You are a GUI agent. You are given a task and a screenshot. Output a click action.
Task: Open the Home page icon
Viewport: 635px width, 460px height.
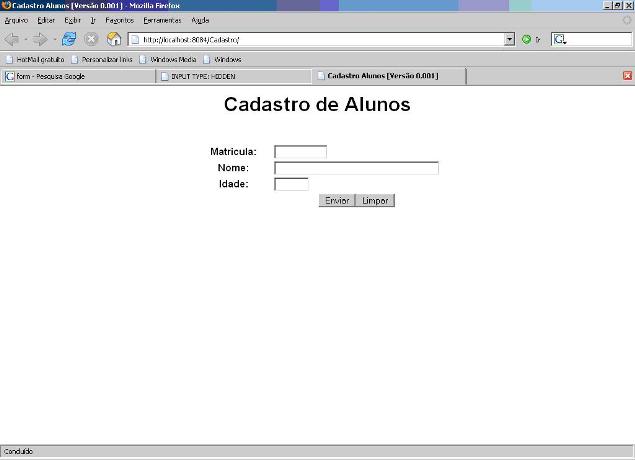[114, 39]
